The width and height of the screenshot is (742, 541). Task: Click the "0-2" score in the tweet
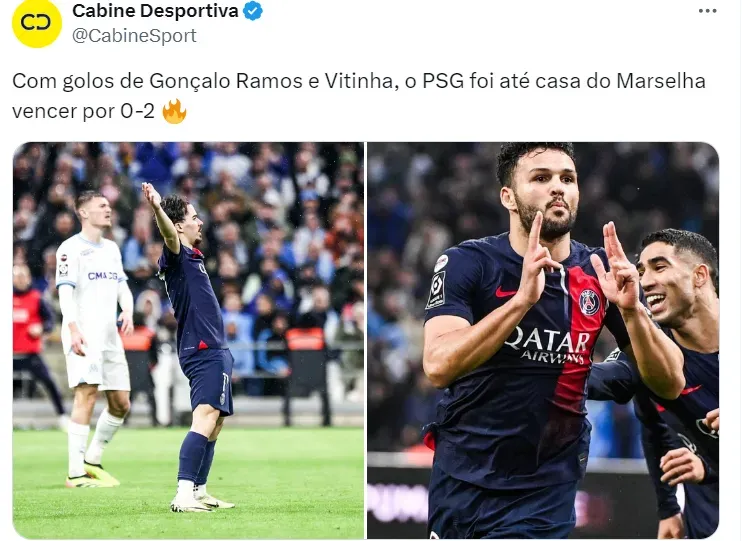pyautogui.click(x=137, y=111)
